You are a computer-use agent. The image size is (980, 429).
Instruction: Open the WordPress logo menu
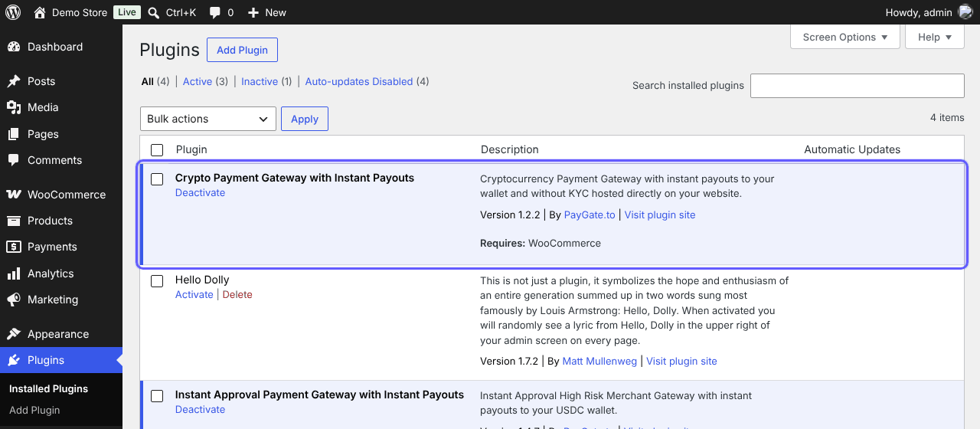pyautogui.click(x=13, y=12)
